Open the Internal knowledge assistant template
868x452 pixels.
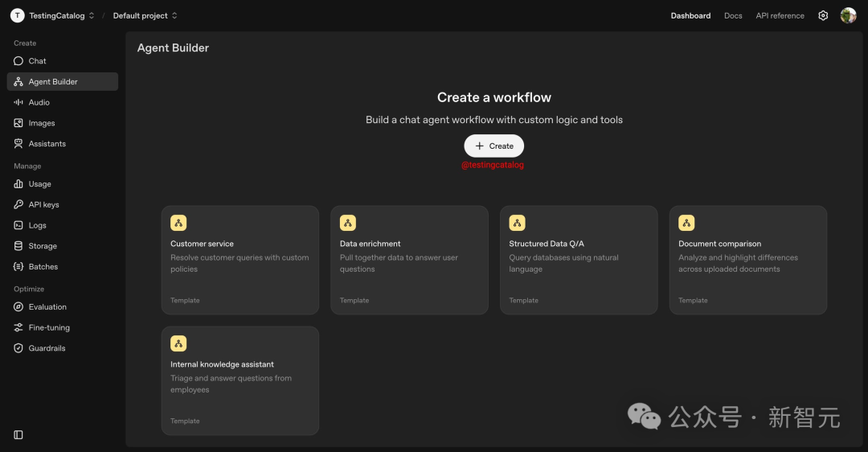tap(240, 380)
